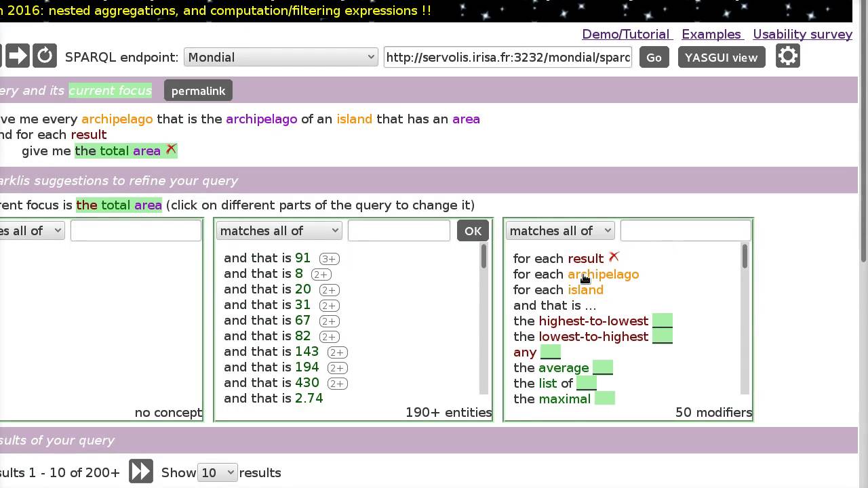Select 'and that is 67'
The image size is (868, 488).
coord(267,321)
